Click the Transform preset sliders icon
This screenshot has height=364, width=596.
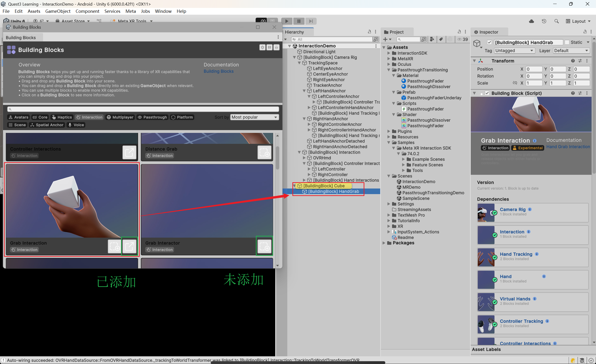(x=580, y=61)
